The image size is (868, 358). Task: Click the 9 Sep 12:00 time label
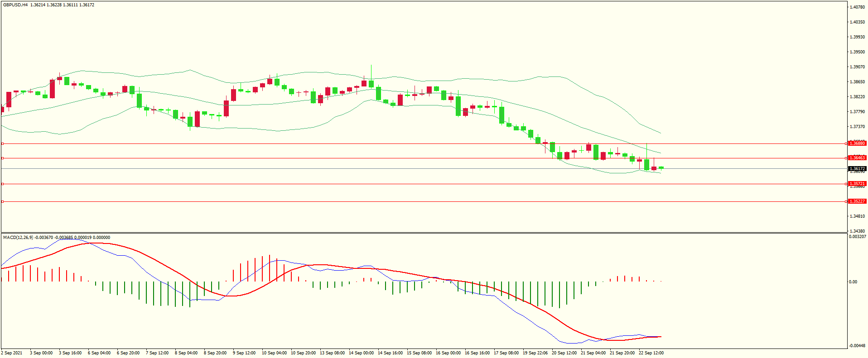[x=244, y=353]
